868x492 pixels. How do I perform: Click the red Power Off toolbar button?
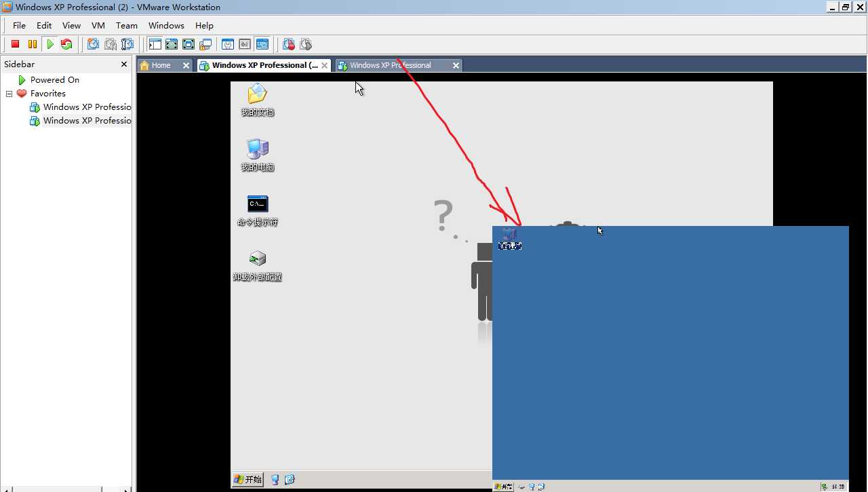pos(15,44)
